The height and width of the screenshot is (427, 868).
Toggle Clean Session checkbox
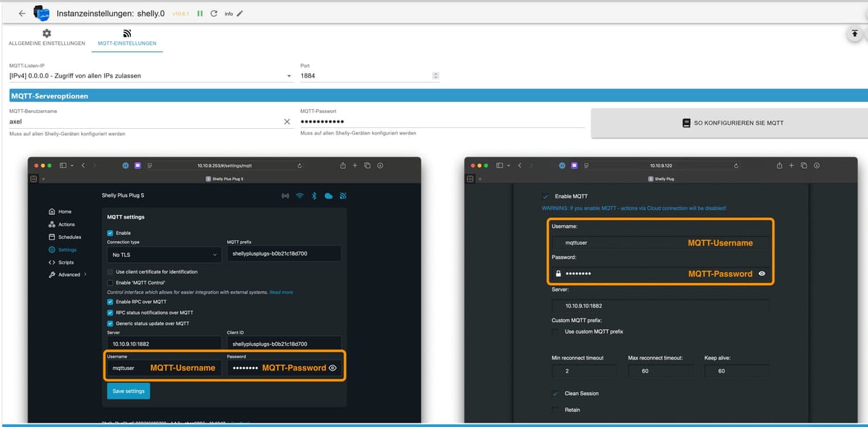point(556,393)
